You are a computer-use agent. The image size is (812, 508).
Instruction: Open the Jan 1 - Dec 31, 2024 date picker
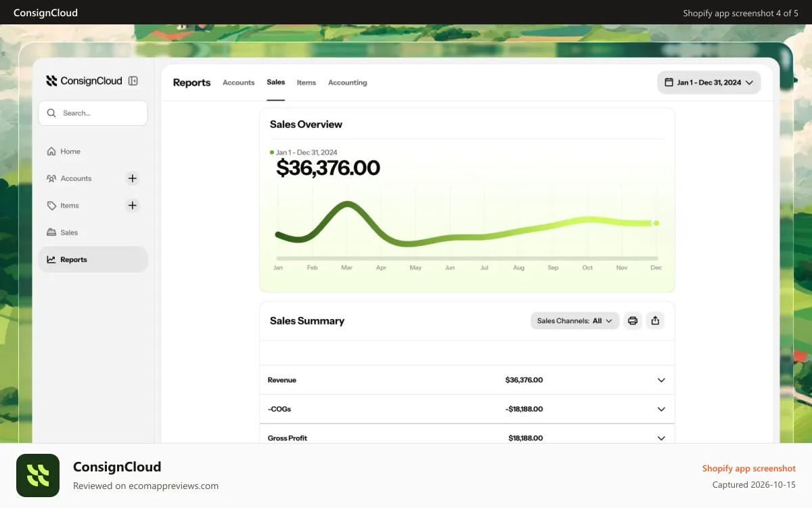[709, 83]
